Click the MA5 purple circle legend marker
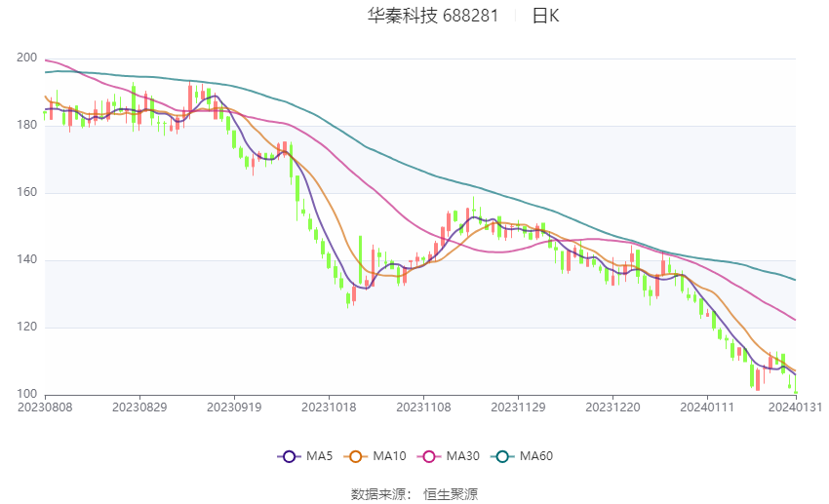This screenshot has height=504, width=829. click(x=288, y=455)
